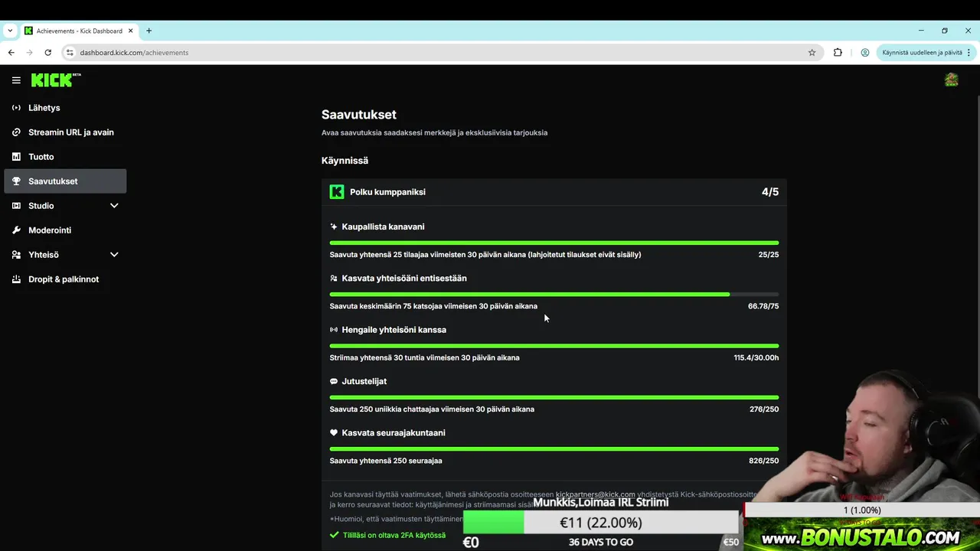The image size is (980, 551).
Task: Click the sparkle icon beside Kaupallista kanavani
Action: pyautogui.click(x=334, y=227)
